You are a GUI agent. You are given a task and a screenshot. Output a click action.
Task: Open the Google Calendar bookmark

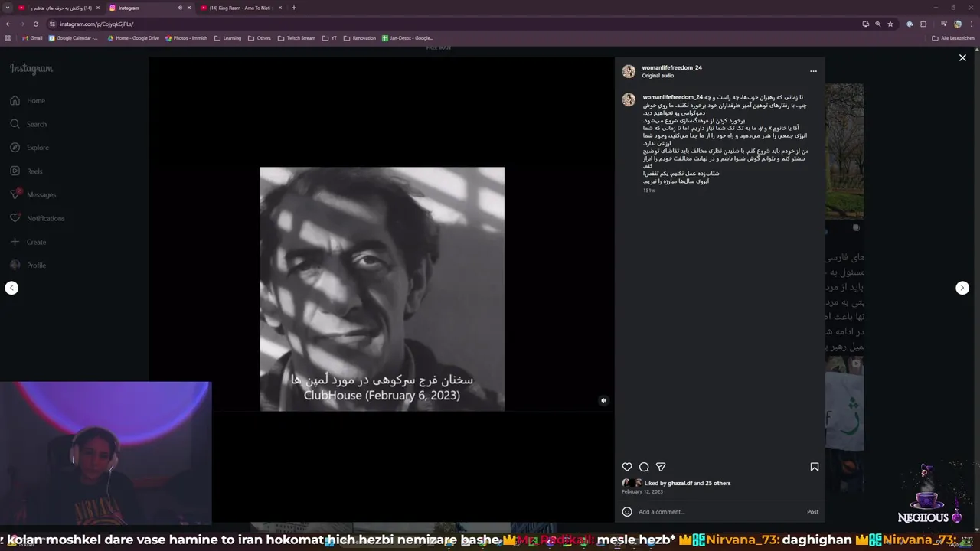click(73, 37)
